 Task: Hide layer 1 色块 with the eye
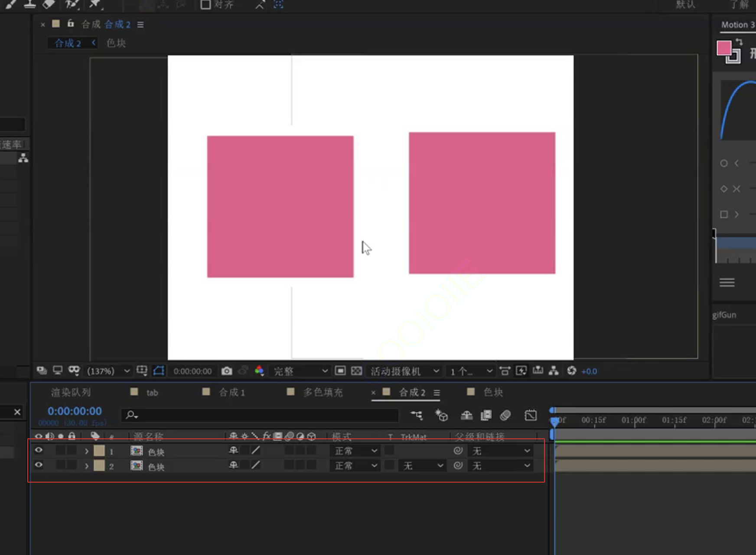[39, 450]
